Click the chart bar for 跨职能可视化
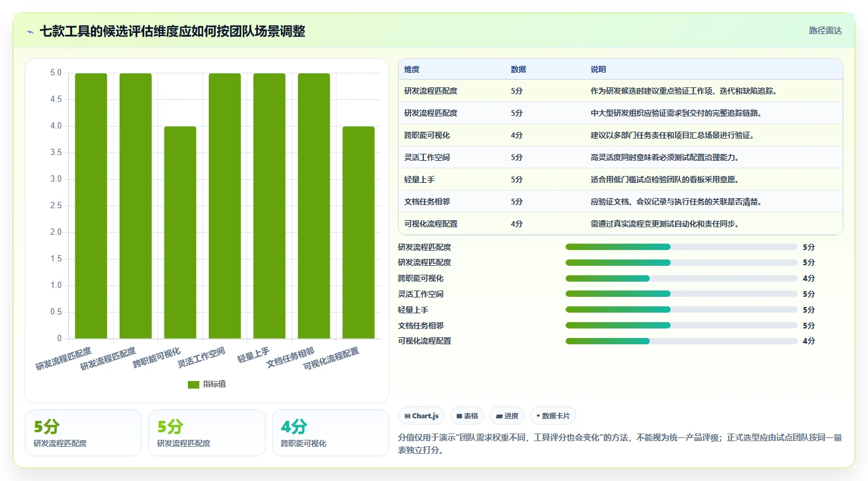 tap(180, 232)
